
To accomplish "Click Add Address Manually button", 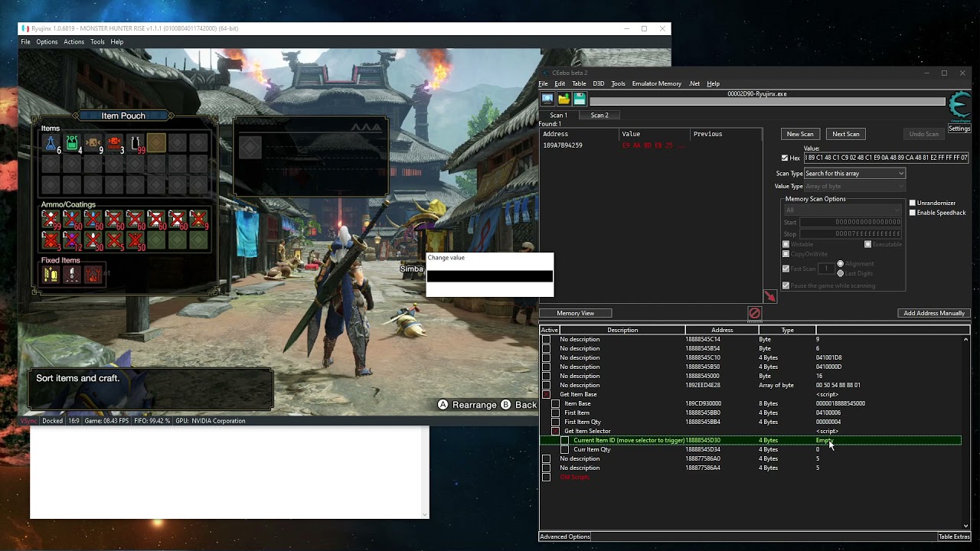I will (x=934, y=313).
